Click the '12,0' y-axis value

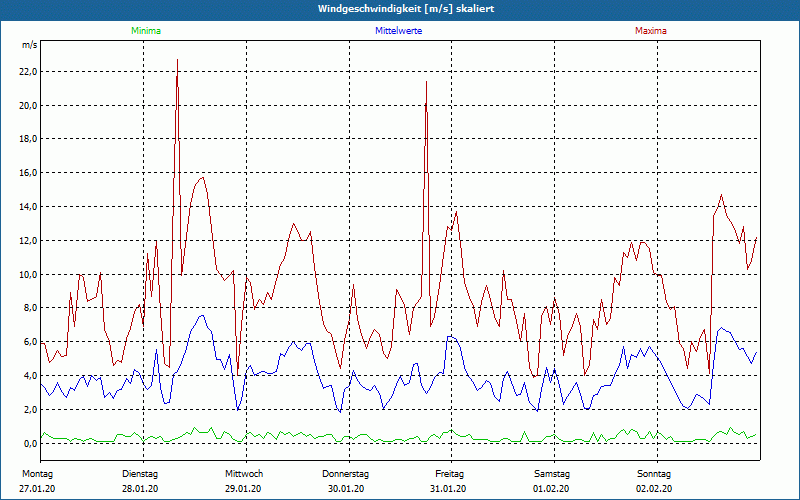(28, 240)
